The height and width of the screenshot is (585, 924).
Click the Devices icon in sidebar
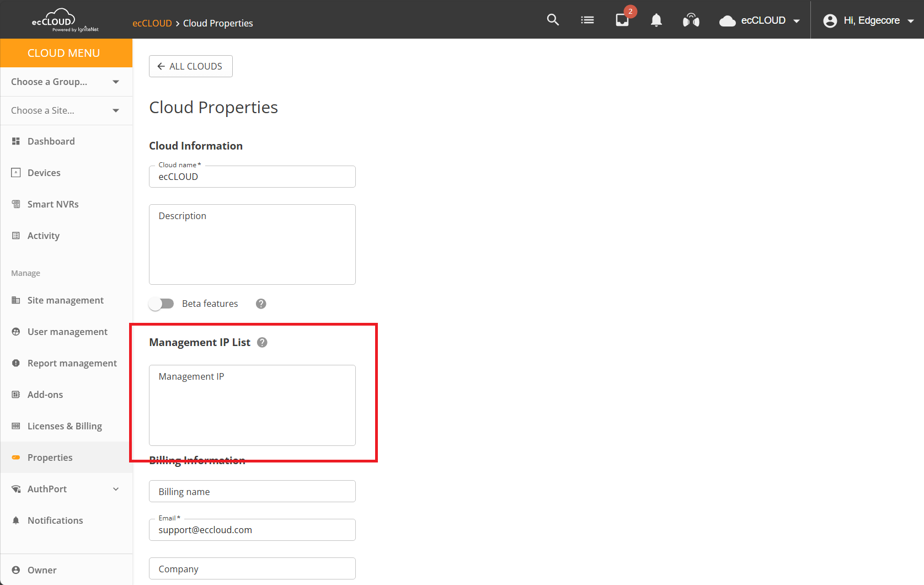16,173
